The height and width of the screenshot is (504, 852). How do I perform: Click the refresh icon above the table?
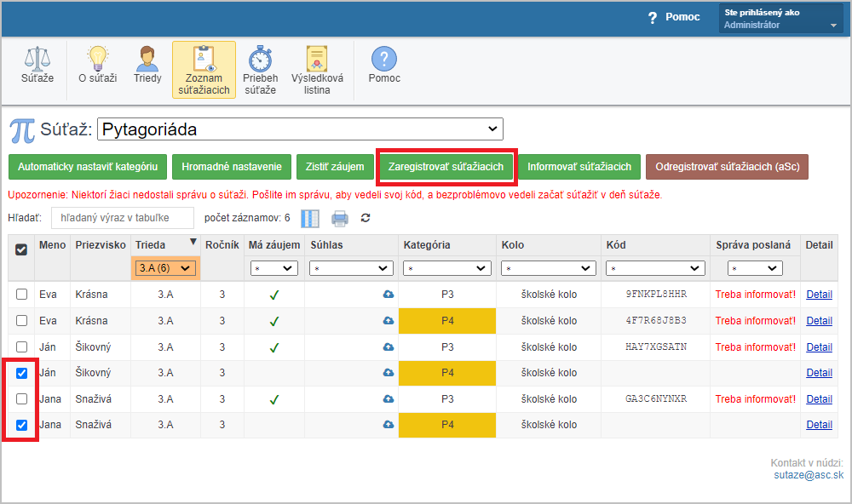(366, 218)
